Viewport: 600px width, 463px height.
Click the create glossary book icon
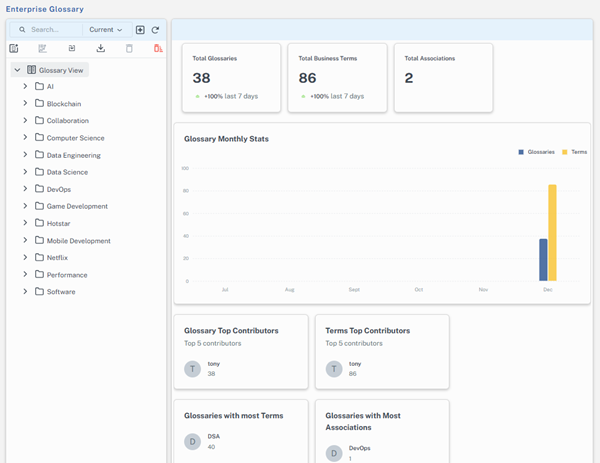click(x=14, y=48)
